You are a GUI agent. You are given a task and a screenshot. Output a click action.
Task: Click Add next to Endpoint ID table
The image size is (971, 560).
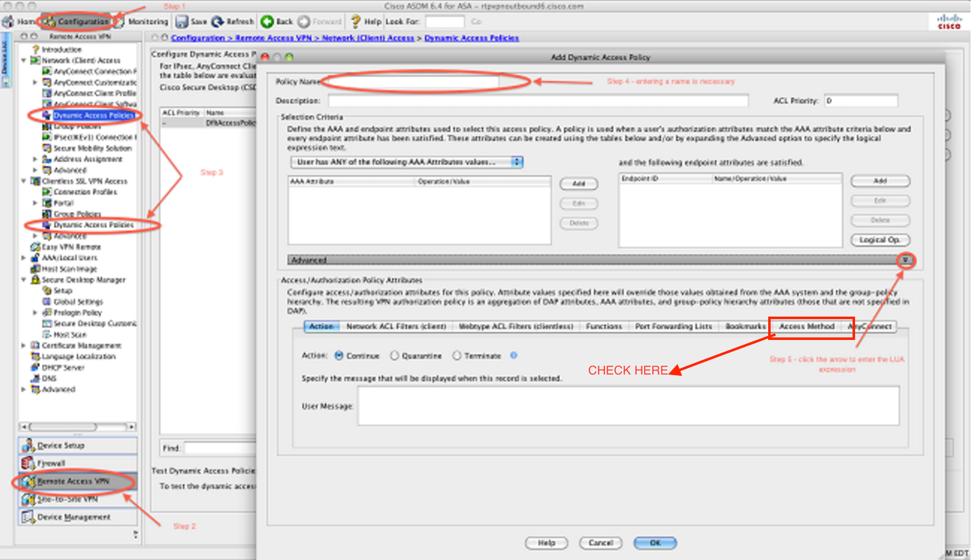881,181
